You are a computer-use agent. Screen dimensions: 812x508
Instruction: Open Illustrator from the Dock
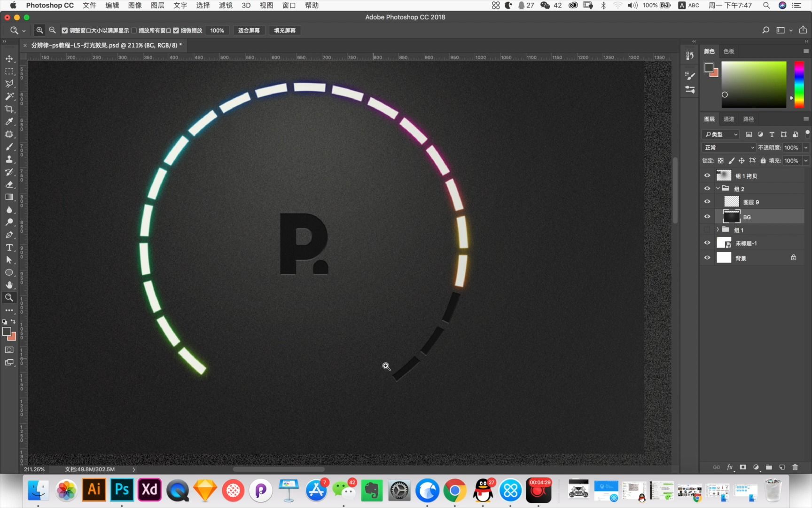(x=94, y=490)
